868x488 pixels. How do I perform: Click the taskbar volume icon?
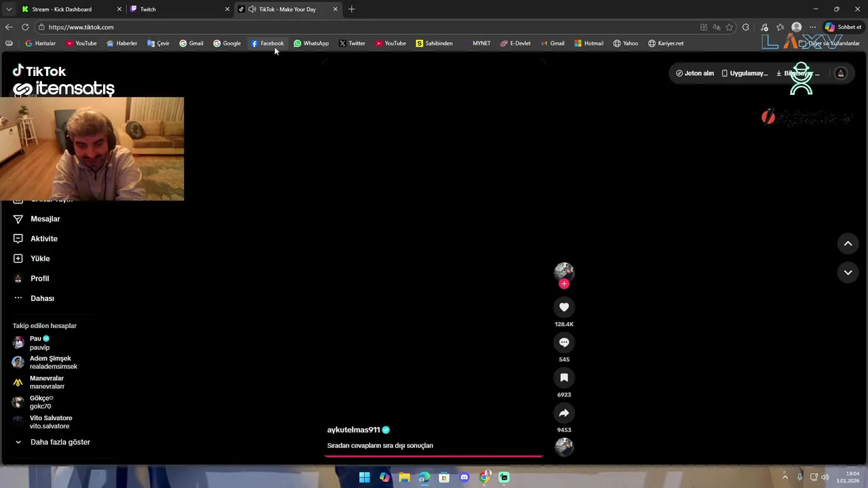(x=825, y=477)
